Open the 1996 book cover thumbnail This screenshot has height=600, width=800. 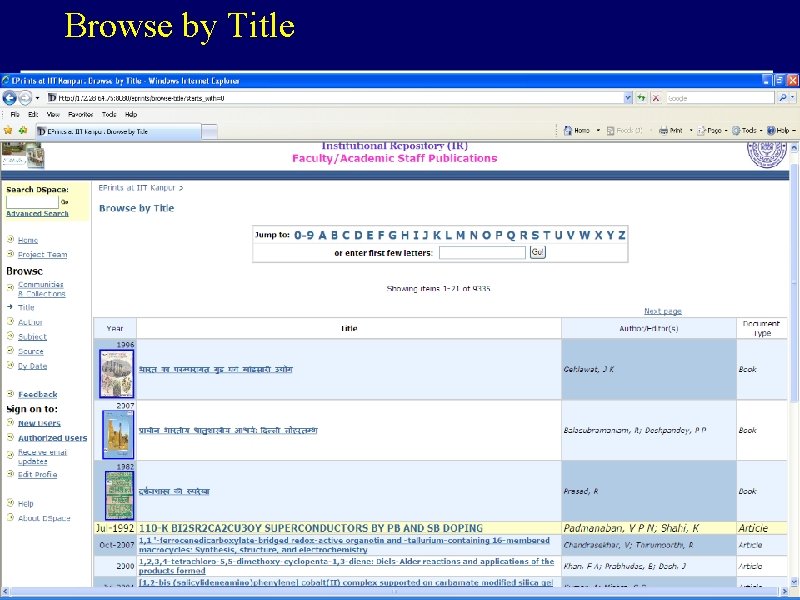point(116,374)
